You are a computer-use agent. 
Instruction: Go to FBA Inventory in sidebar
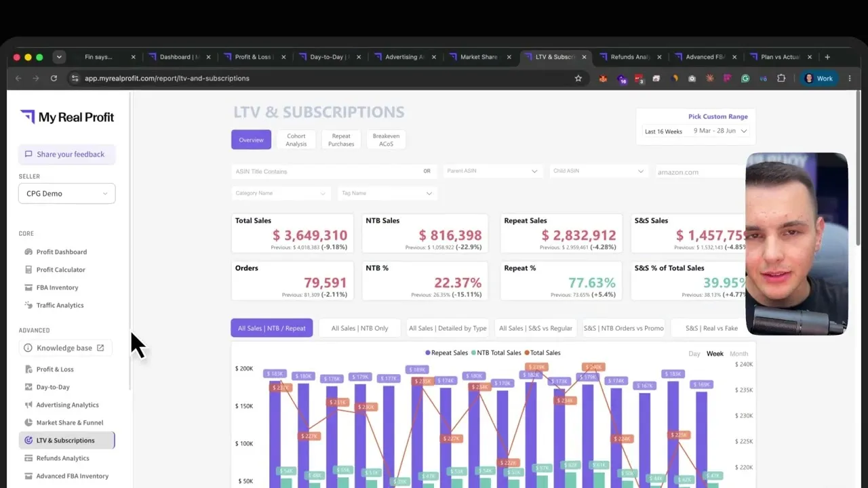[57, 287]
